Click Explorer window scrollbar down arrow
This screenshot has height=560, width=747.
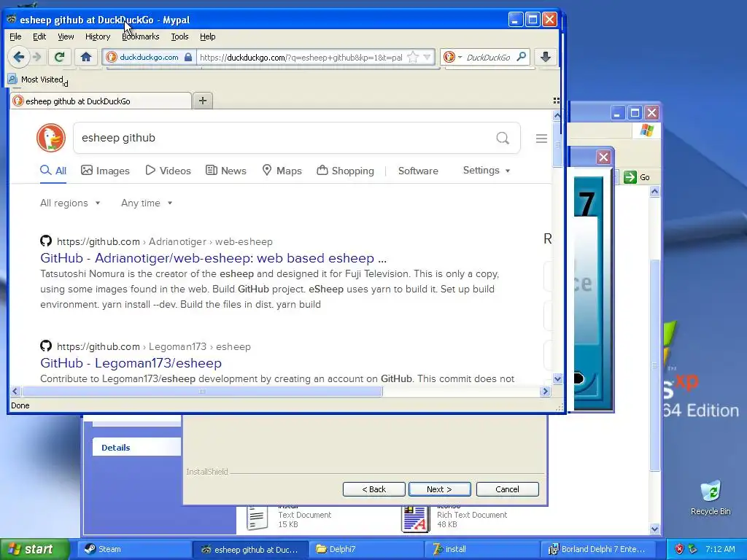click(654, 529)
